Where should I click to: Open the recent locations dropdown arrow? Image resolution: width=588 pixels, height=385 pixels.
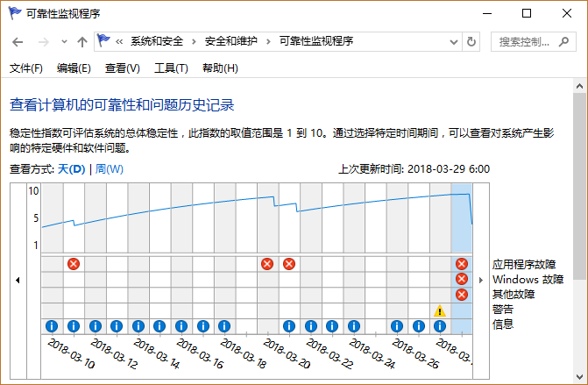64,41
